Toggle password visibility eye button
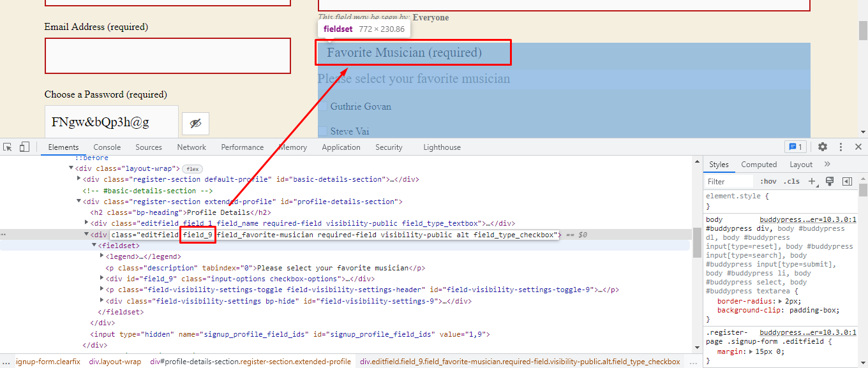This screenshot has width=868, height=368. click(x=195, y=123)
